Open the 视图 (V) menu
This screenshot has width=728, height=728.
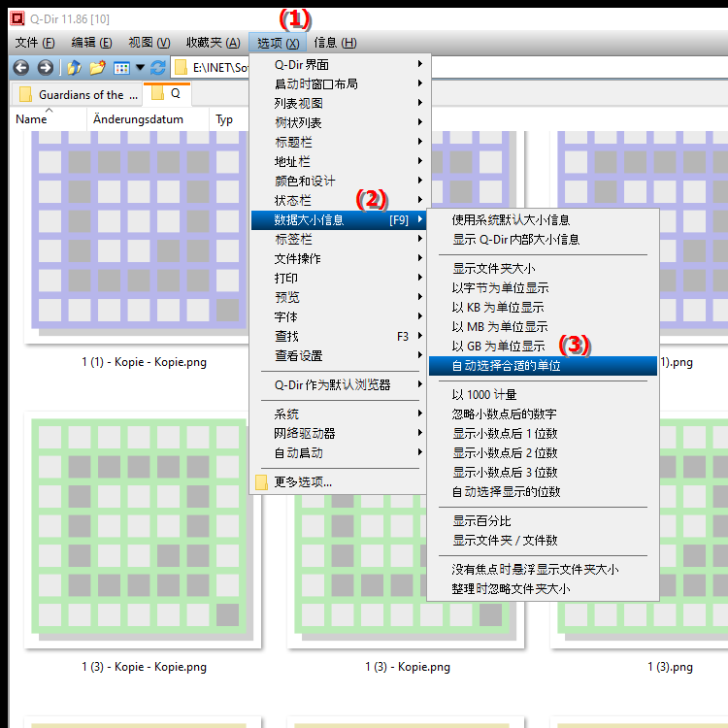[x=149, y=43]
